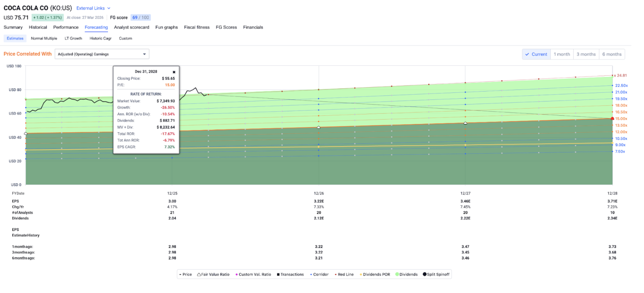
Task: Click the 12/25 fiscal year date label
Action: tap(172, 193)
